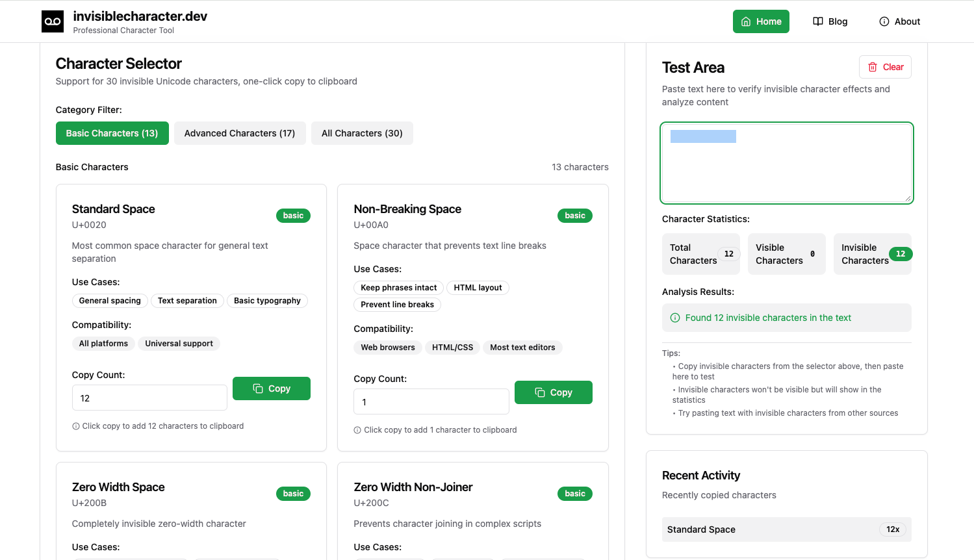Focus Non-Breaking Space Copy Count field

tap(431, 401)
